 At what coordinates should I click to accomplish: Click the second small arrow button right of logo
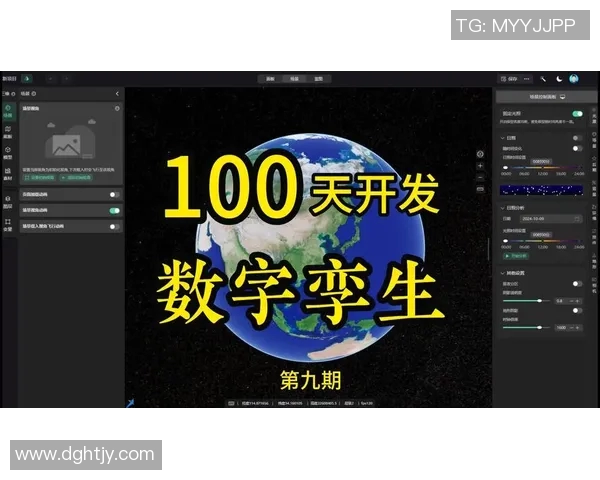(66, 79)
